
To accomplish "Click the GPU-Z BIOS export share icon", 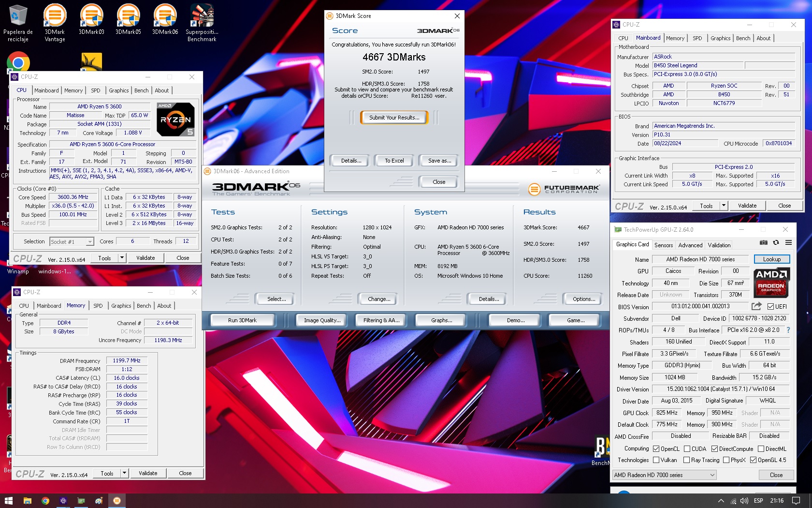I will click(x=756, y=306).
